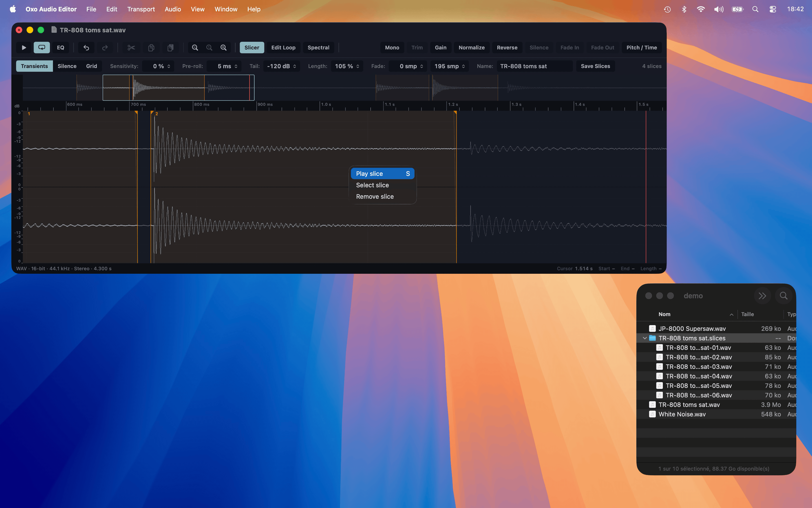This screenshot has width=812, height=508.
Task: Open macOS Control Center icon
Action: click(x=773, y=9)
